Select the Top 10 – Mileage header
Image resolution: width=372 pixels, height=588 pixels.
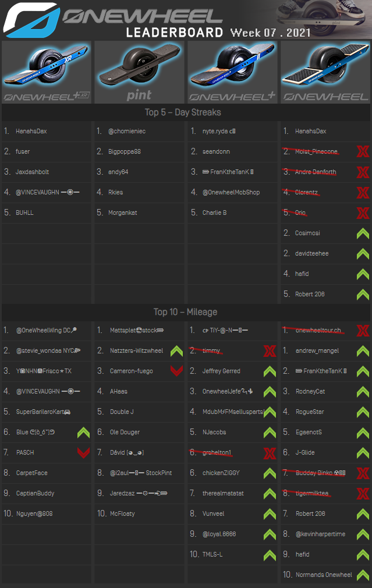point(185,312)
